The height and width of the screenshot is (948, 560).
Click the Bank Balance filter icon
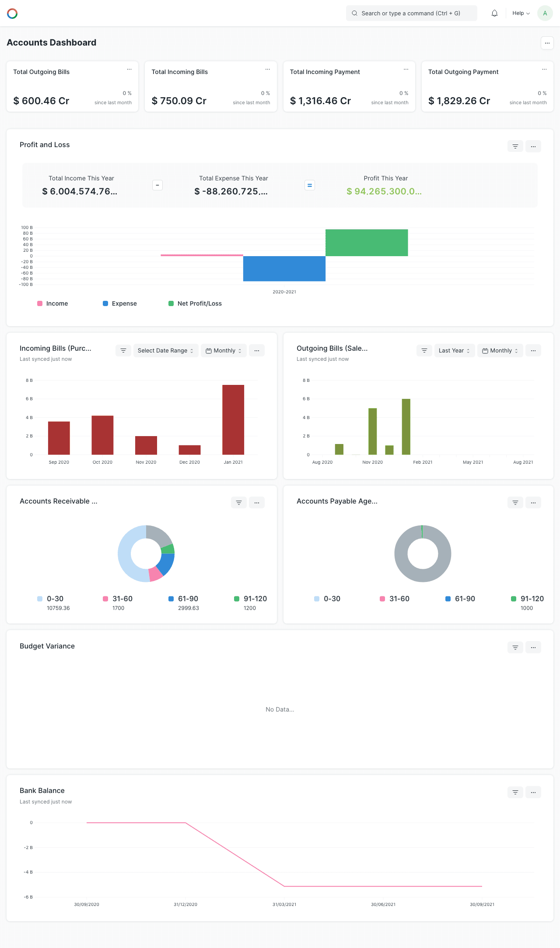point(515,792)
